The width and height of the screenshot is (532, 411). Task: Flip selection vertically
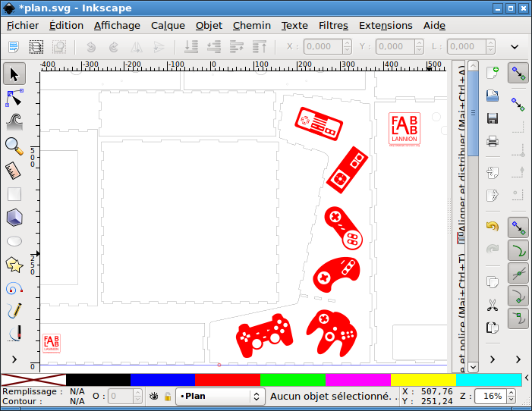click(x=159, y=47)
